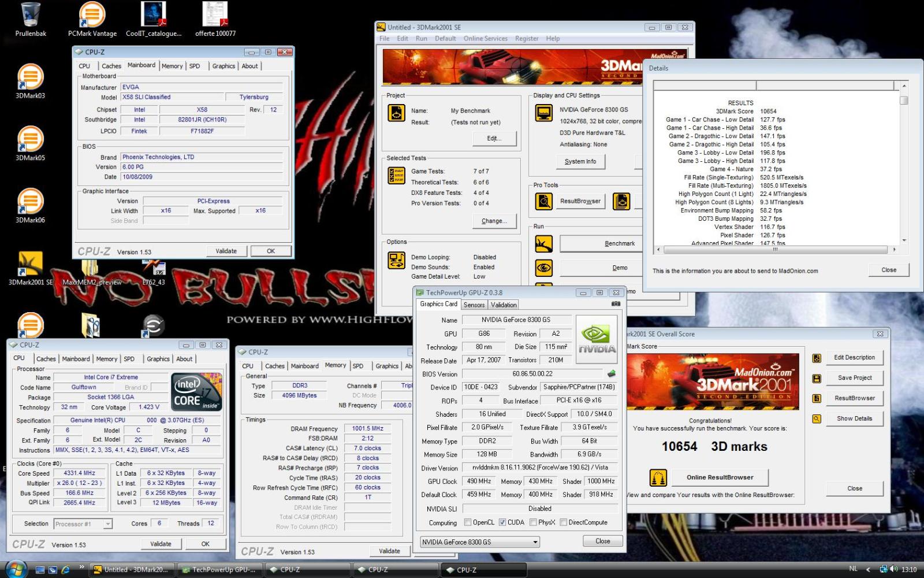Image resolution: width=924 pixels, height=578 pixels.
Task: Click Internet Explorer quick launch icon
Action: [x=65, y=569]
